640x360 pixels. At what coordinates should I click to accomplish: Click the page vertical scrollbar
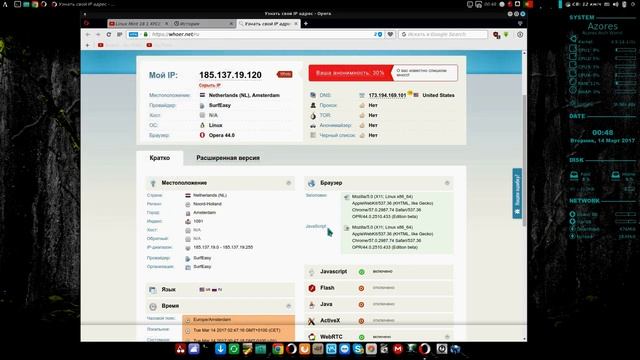524,159
